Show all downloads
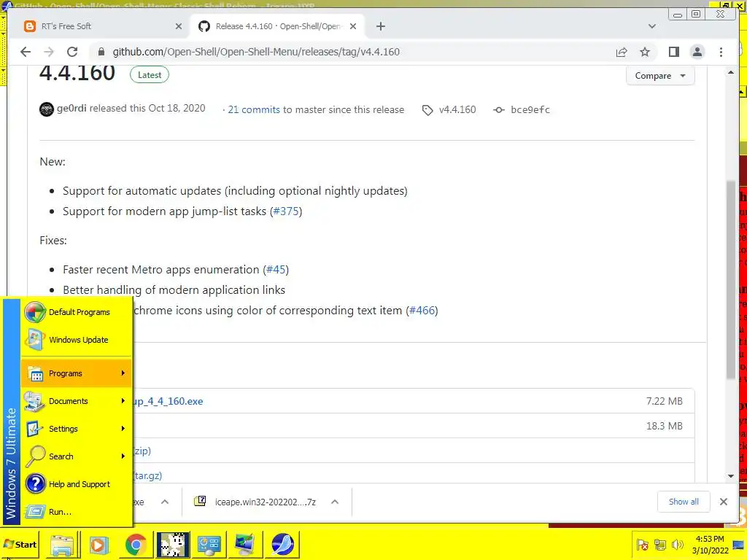 point(683,502)
